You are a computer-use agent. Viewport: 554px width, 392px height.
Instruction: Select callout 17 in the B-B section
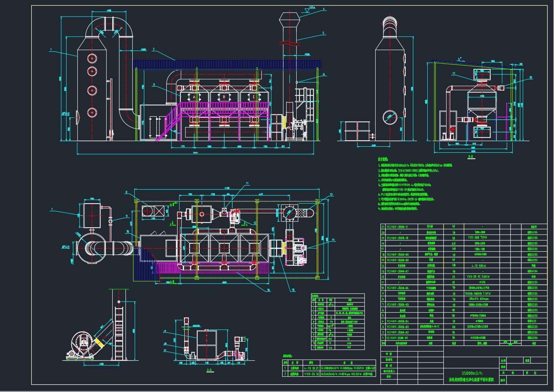pos(453,73)
